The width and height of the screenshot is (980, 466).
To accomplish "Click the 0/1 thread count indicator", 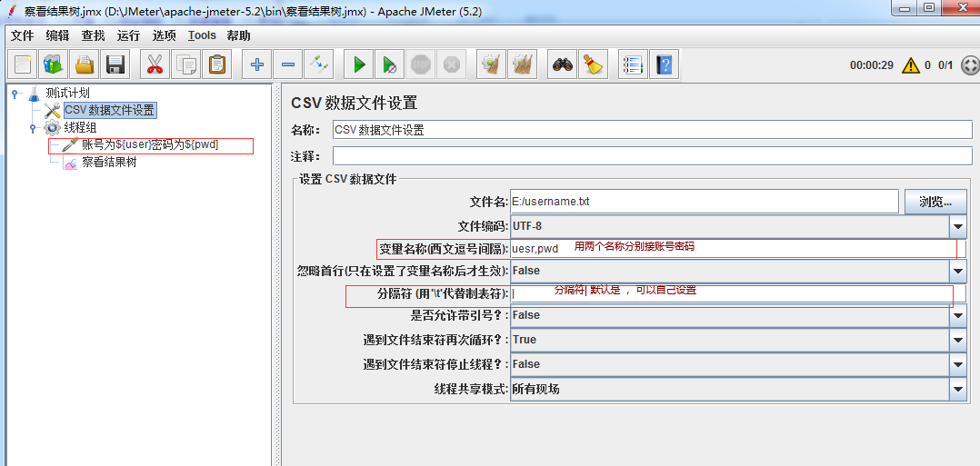I will [x=945, y=65].
